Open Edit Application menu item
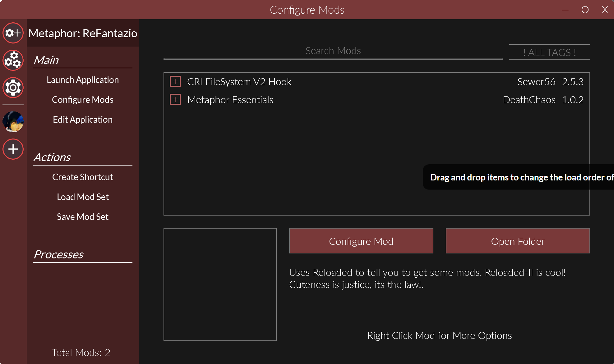The image size is (614, 364). pyautogui.click(x=83, y=120)
